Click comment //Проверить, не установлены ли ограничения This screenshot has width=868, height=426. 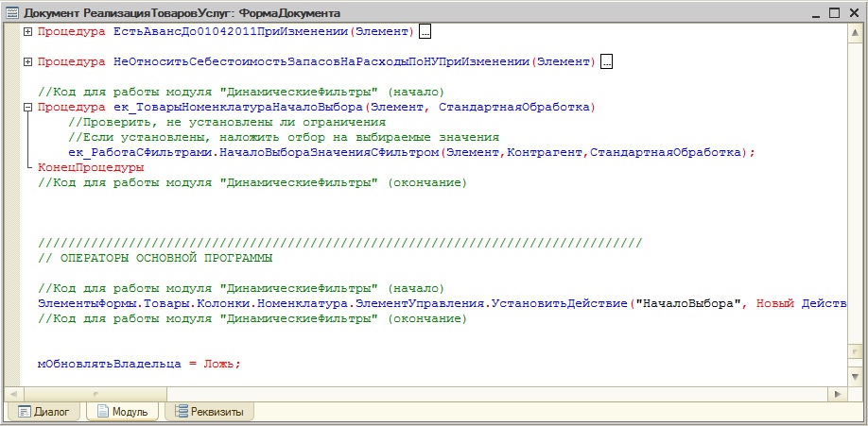pos(227,122)
